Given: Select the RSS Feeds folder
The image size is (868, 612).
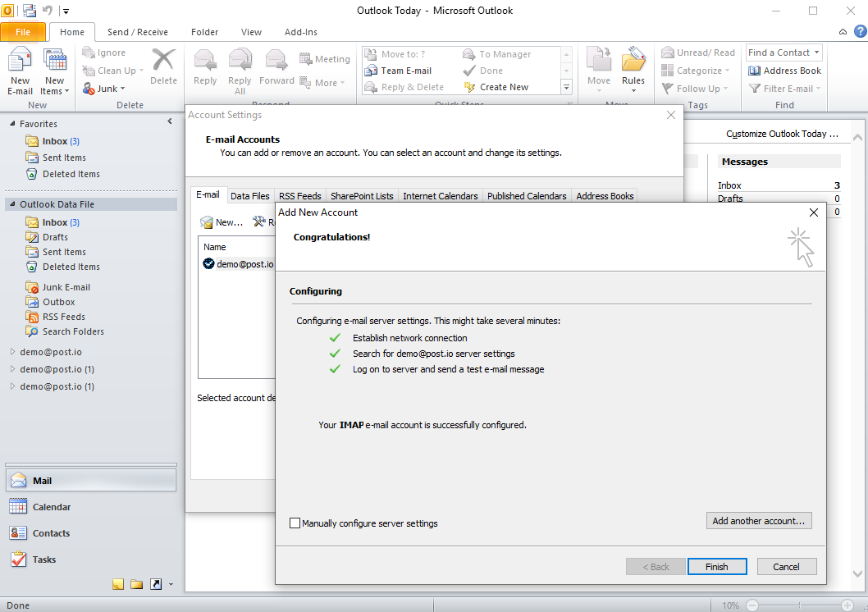Looking at the screenshot, I should pos(64,317).
